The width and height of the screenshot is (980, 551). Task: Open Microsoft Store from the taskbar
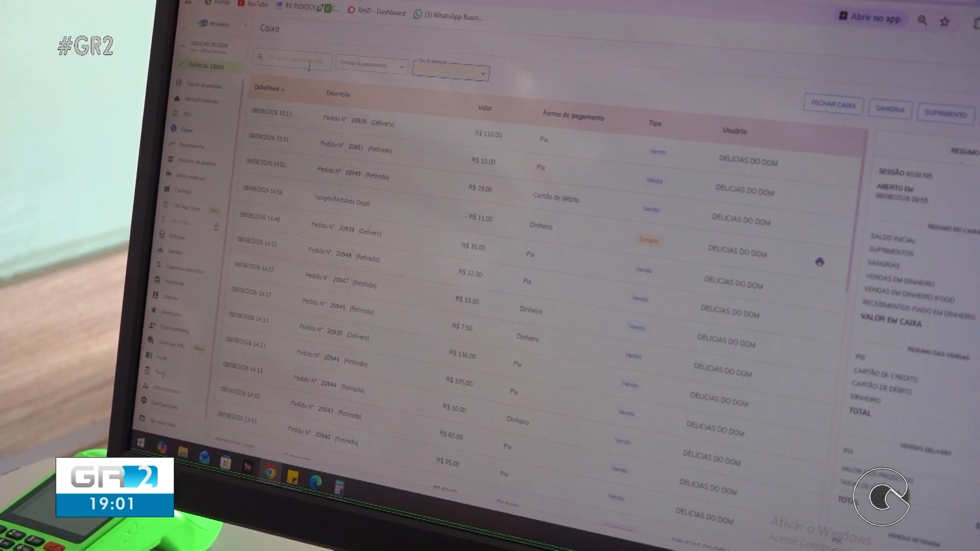click(226, 462)
